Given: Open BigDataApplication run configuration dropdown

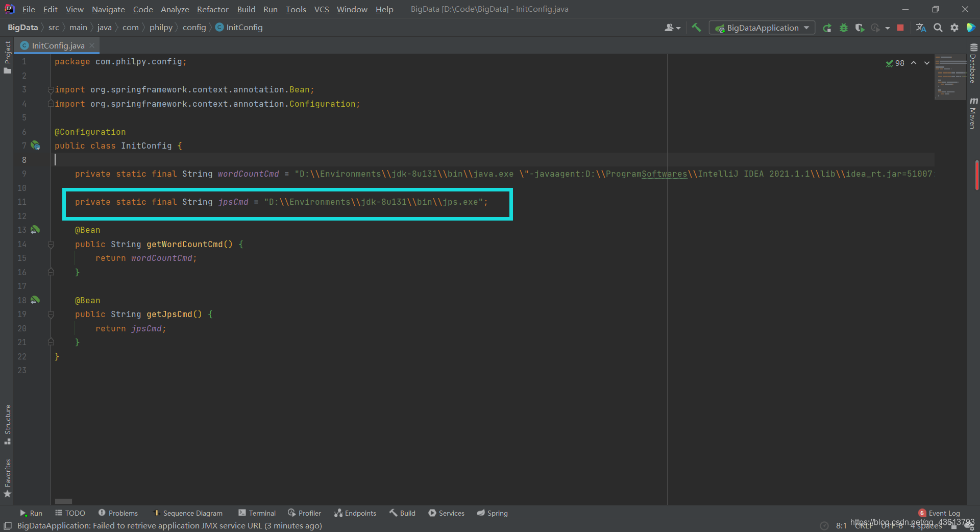Looking at the screenshot, I should click(762, 28).
